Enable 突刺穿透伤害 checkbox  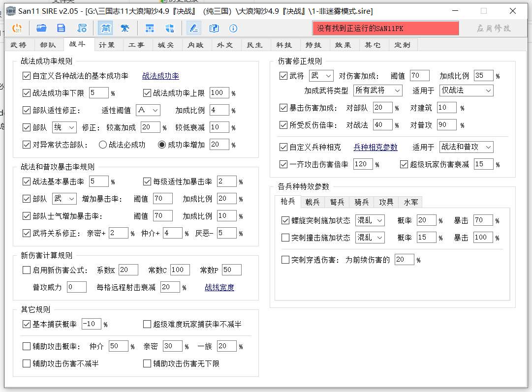pyautogui.click(x=285, y=260)
